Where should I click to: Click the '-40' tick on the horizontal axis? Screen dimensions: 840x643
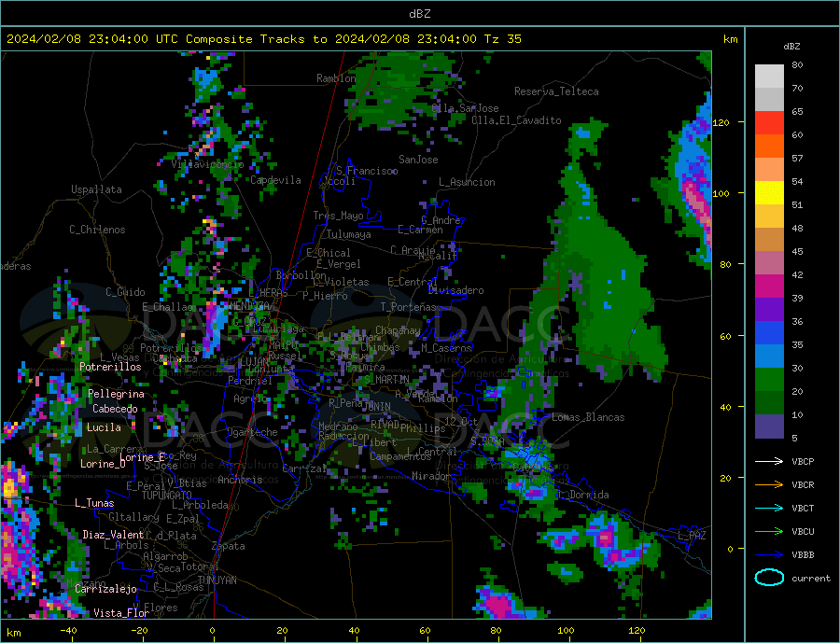(68, 631)
